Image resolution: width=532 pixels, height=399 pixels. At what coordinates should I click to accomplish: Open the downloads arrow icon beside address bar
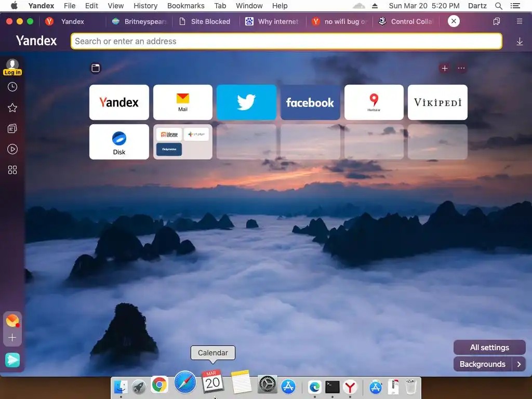pyautogui.click(x=520, y=42)
